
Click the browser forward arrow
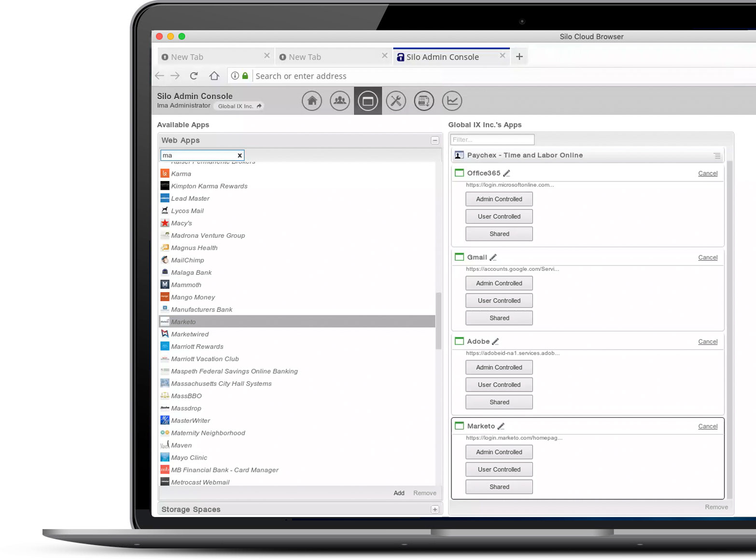click(x=175, y=76)
